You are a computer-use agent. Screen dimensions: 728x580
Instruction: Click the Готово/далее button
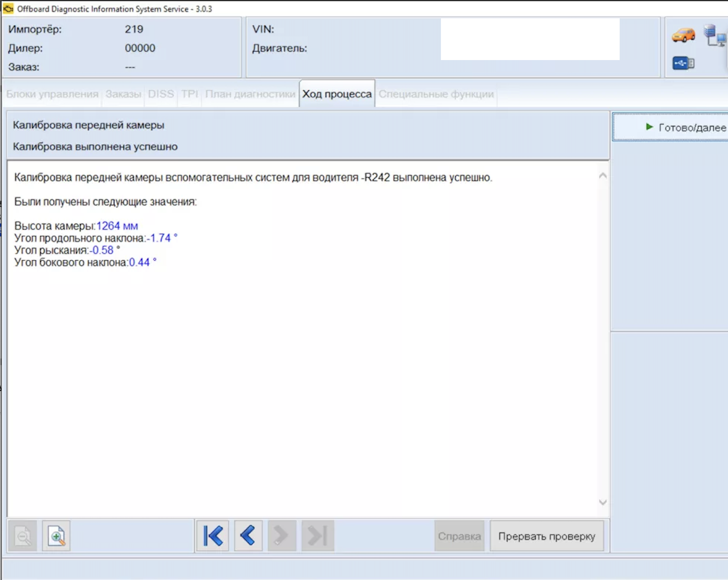pos(671,127)
